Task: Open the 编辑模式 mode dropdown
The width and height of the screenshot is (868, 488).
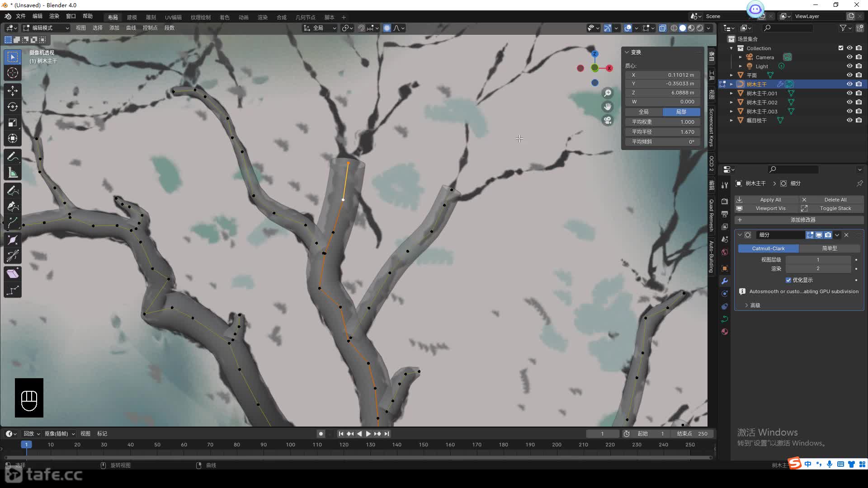Action: (46, 28)
